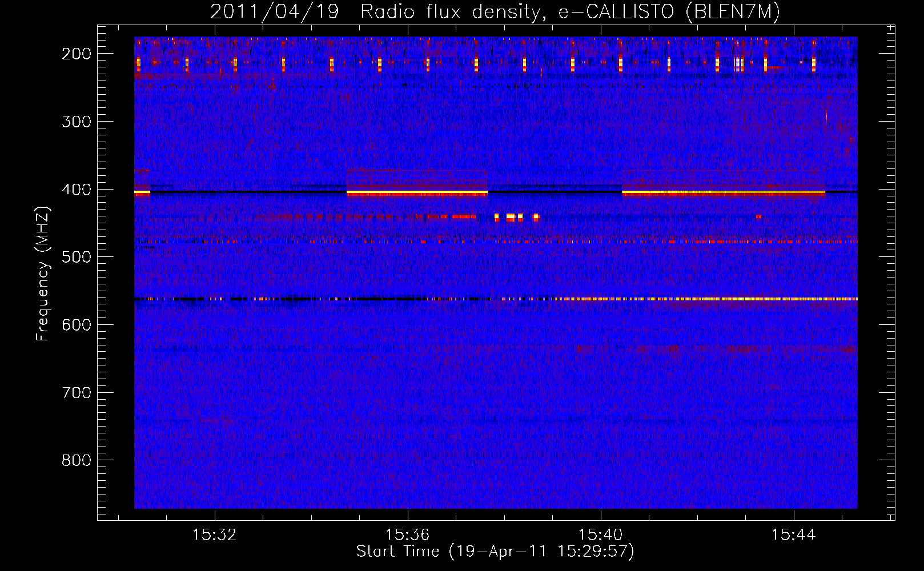Click the 200 frequency tick label
924x571 pixels.
(77, 54)
